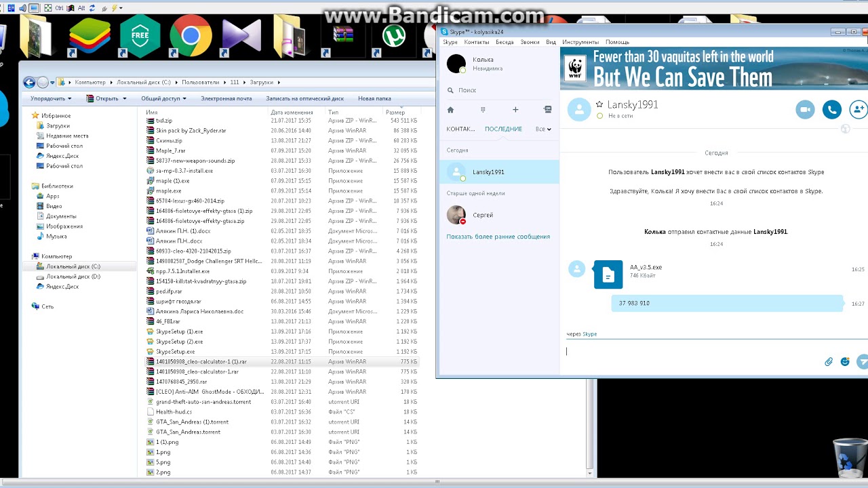Image resolution: width=868 pixels, height=488 pixels.
Task: Select Недавние места in Explorer favorites
Action: pyautogui.click(x=66, y=136)
